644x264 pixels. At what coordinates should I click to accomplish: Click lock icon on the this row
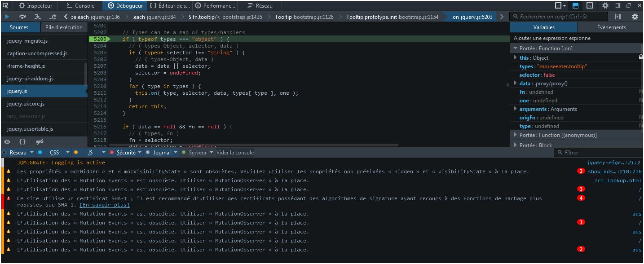tap(641, 57)
